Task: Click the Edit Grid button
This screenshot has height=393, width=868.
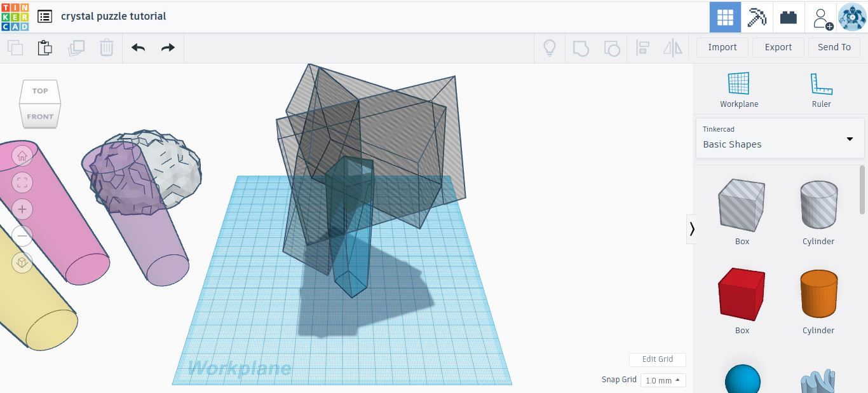Action: click(x=658, y=359)
